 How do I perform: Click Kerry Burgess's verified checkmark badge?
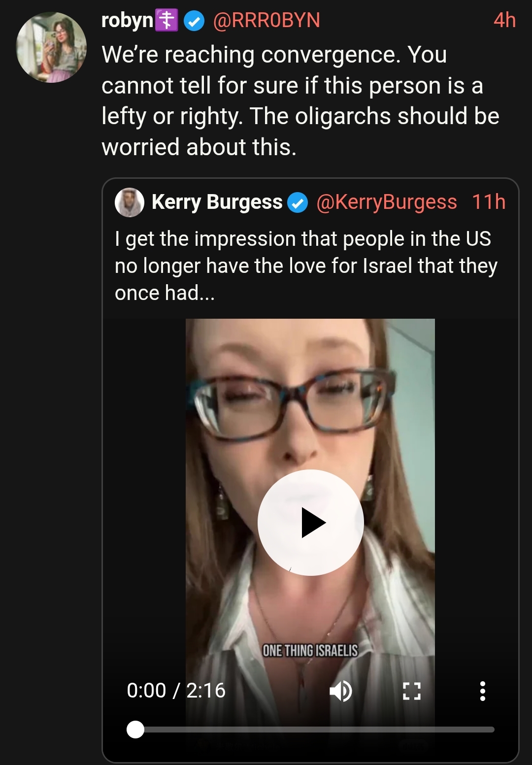(x=298, y=202)
